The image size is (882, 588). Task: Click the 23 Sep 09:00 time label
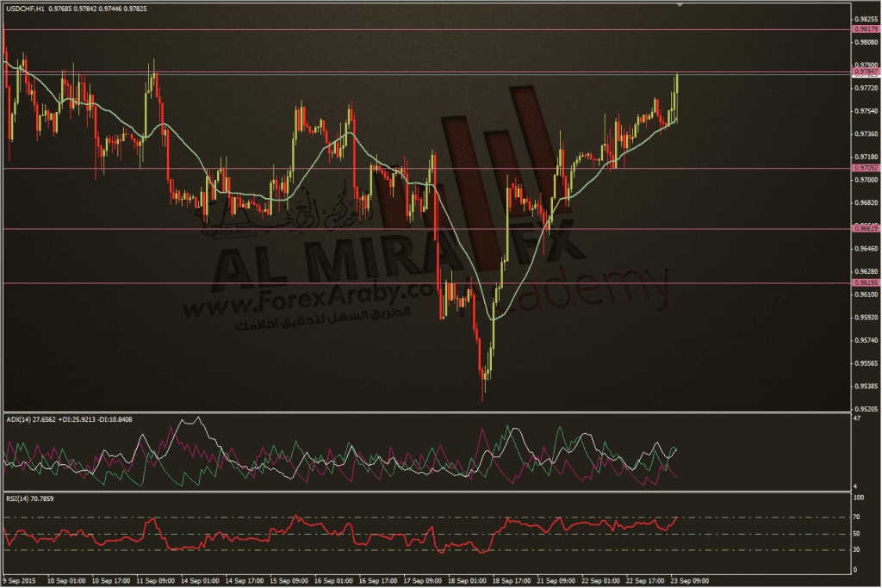[x=690, y=581]
